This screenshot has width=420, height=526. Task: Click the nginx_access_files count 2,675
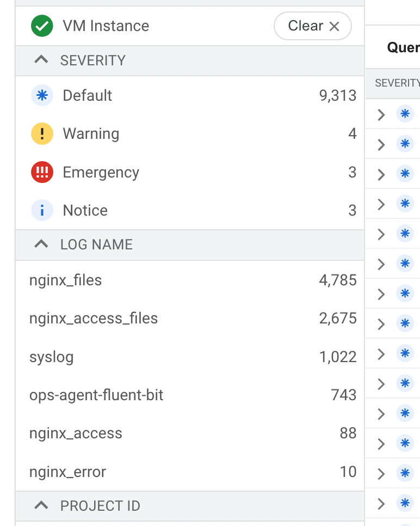point(337,319)
